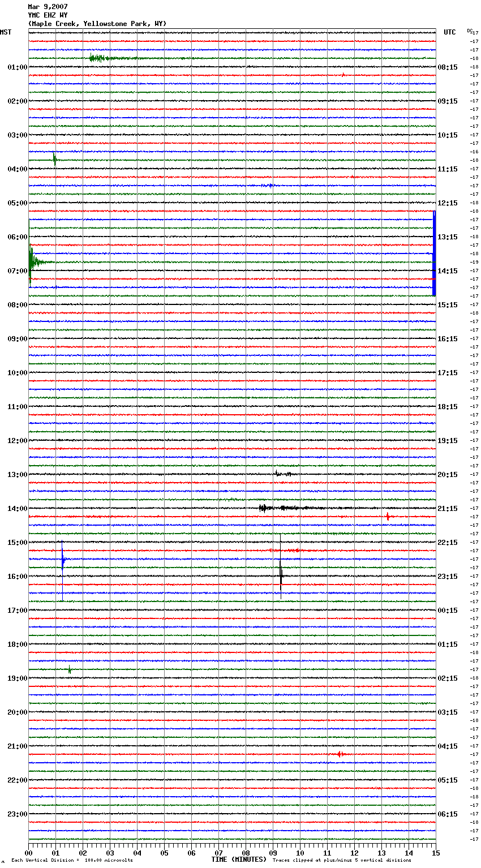This screenshot has height=868, width=481.
Task: Click the -19 DC offset value
Action: pyautogui.click(x=474, y=263)
